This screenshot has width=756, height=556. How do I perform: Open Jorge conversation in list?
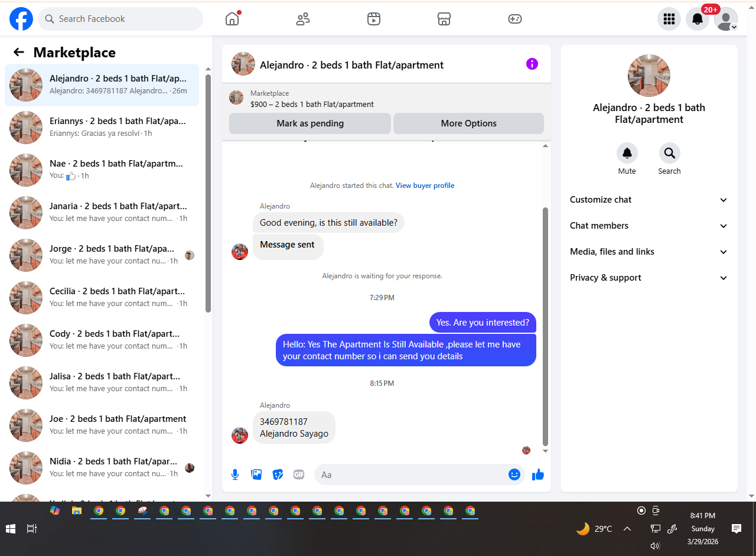pos(102,255)
